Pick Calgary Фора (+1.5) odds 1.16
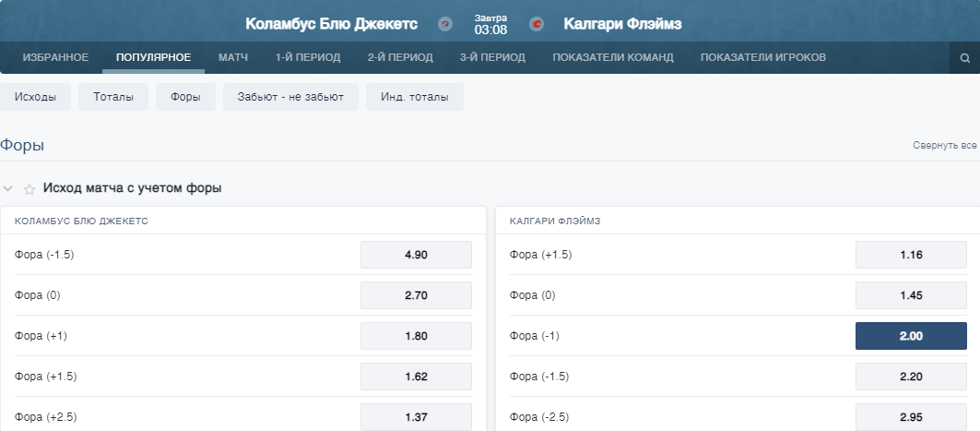The image size is (980, 431). coord(911,255)
